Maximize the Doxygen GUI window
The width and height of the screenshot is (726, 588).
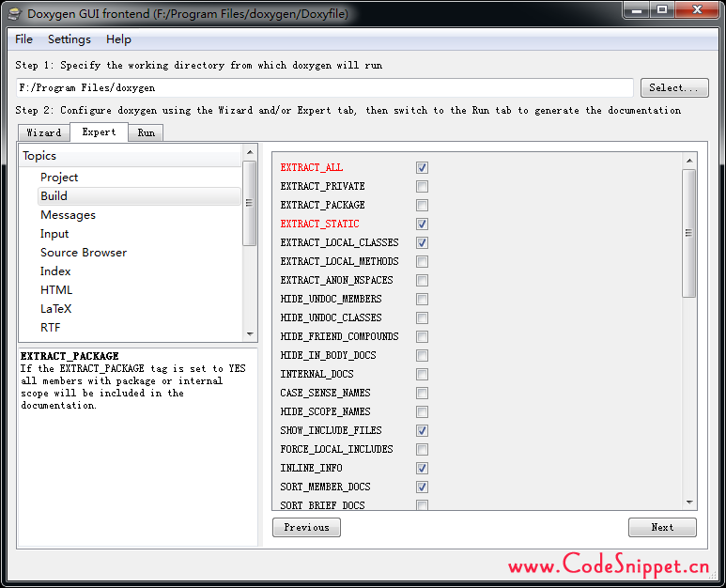[661, 9]
